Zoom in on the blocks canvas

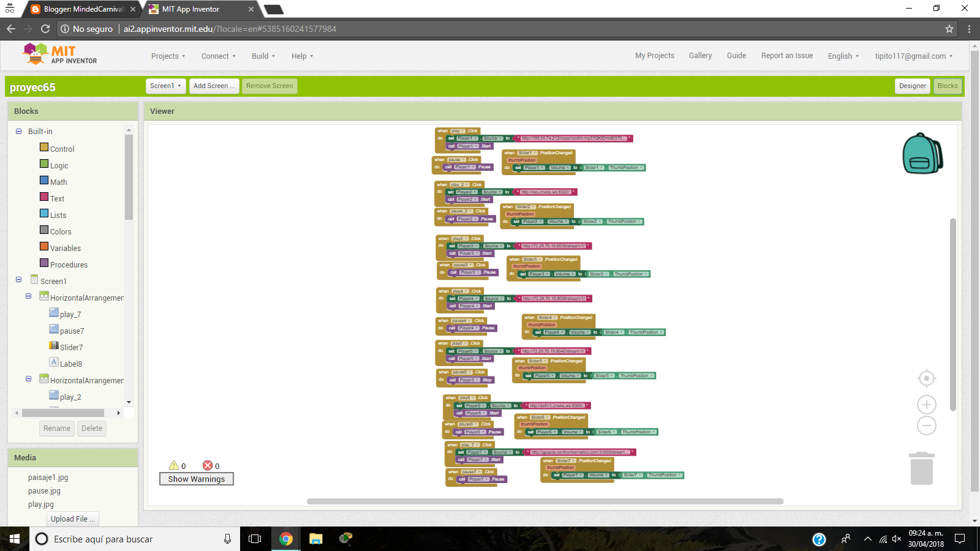[927, 404]
